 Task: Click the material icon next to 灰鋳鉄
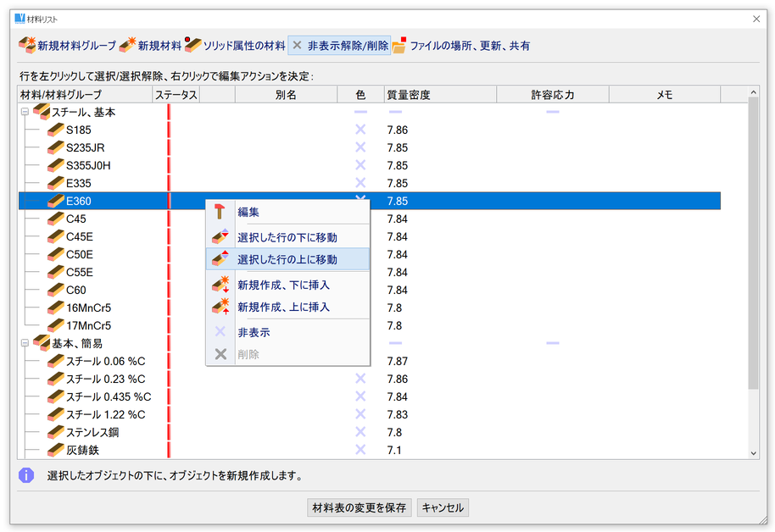click(x=56, y=450)
